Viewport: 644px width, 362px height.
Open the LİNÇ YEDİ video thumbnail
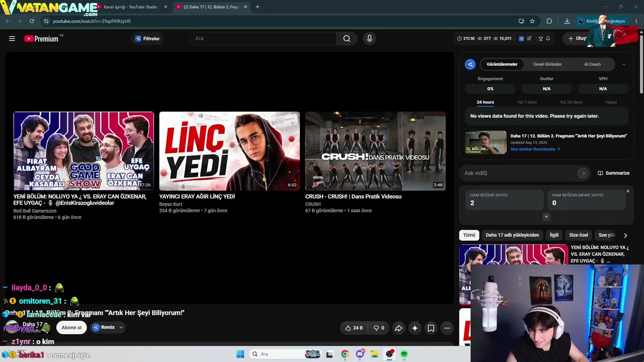(229, 151)
